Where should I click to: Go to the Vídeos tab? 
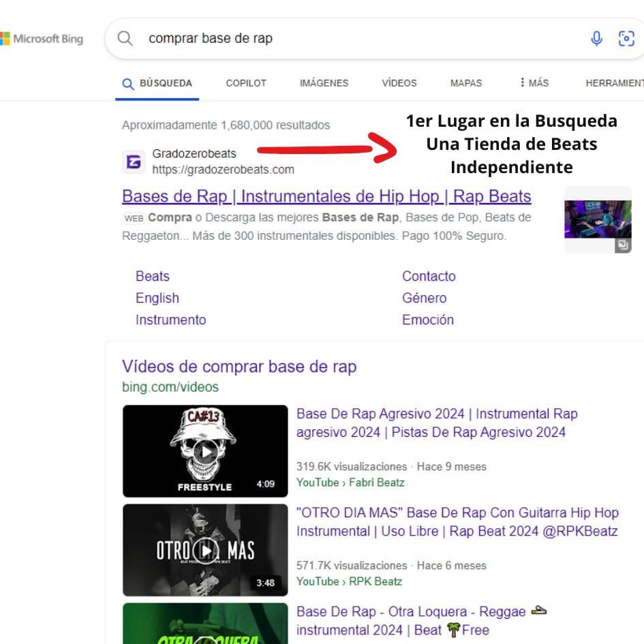click(x=399, y=83)
